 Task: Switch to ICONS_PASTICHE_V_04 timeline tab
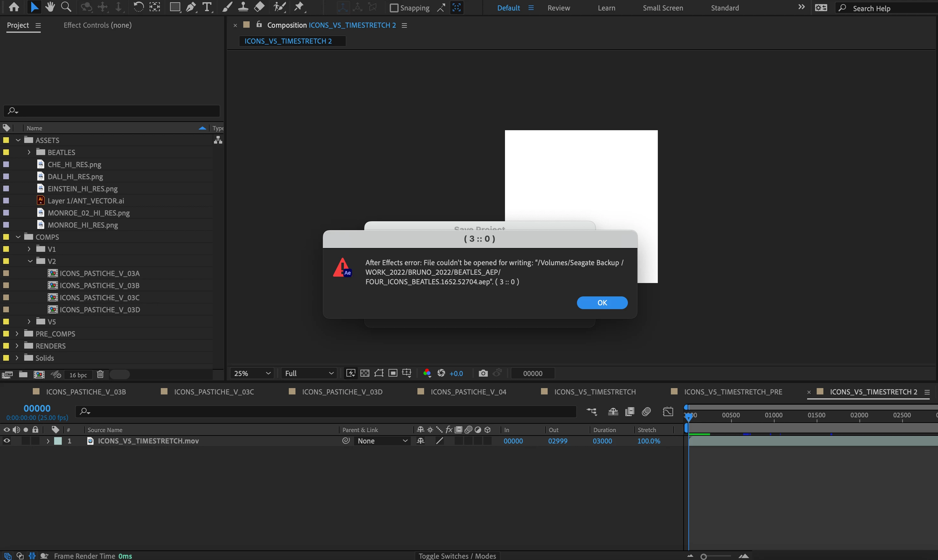[x=468, y=392]
